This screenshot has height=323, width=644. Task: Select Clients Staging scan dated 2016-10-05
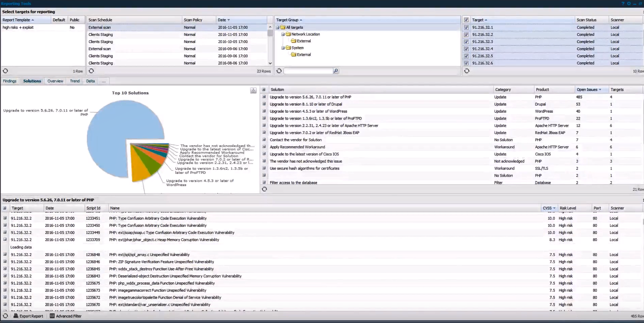[177, 42]
